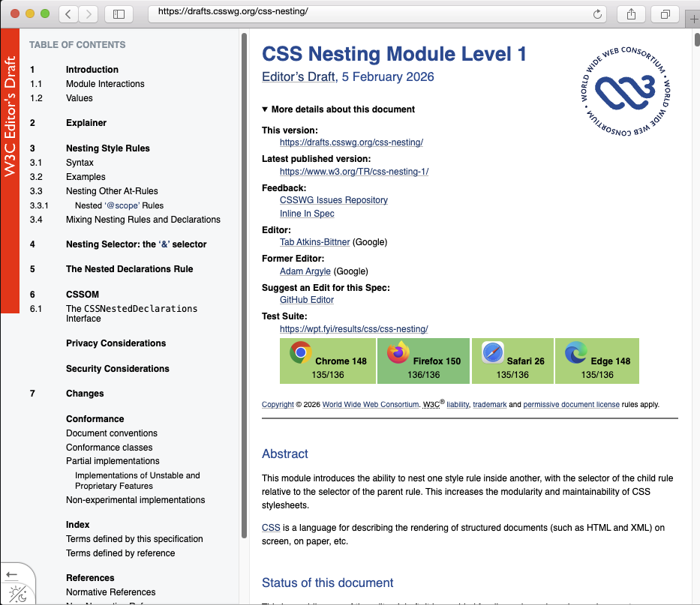Jump to Privacy Considerations section
700x605 pixels.
(x=116, y=343)
